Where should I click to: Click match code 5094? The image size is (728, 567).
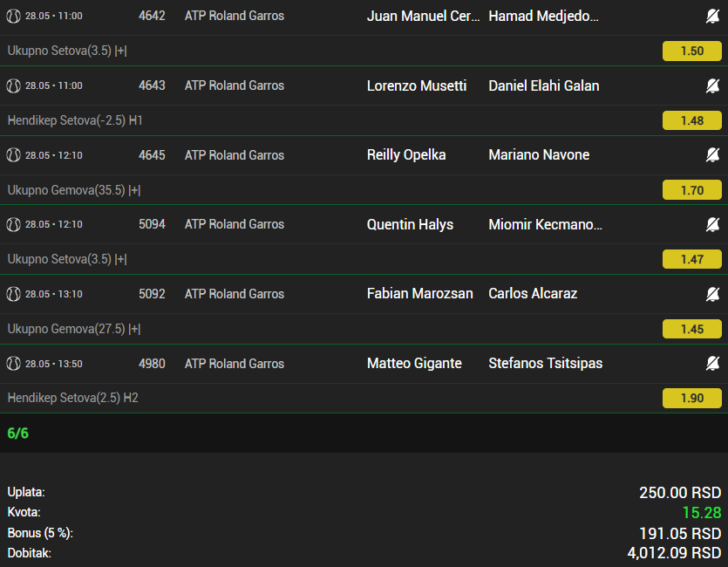(152, 224)
